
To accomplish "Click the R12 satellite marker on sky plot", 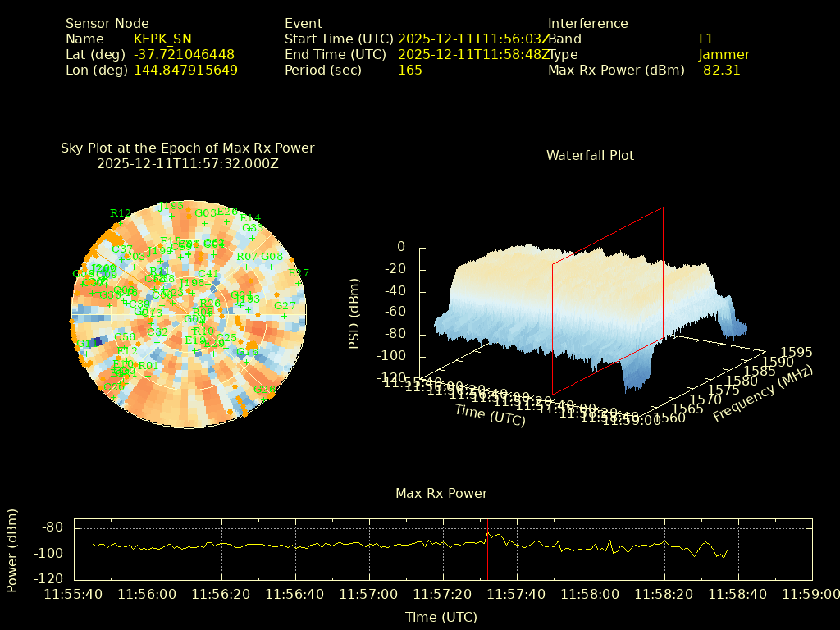I will pos(120,223).
